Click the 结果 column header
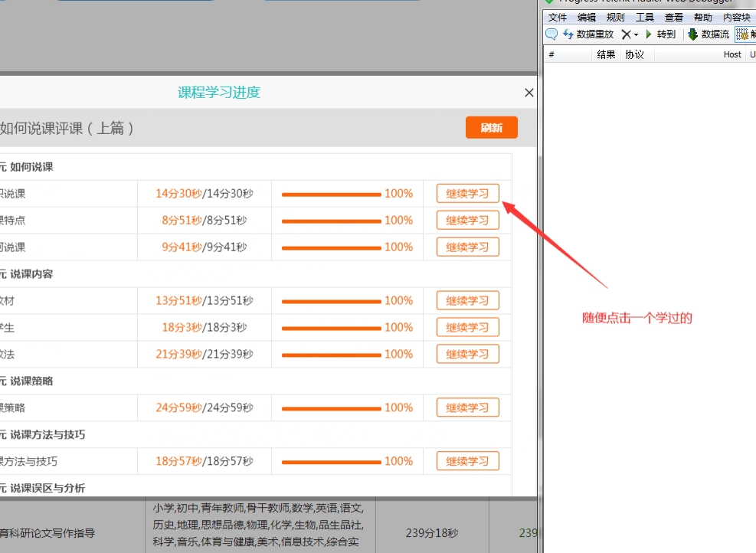 coord(606,54)
